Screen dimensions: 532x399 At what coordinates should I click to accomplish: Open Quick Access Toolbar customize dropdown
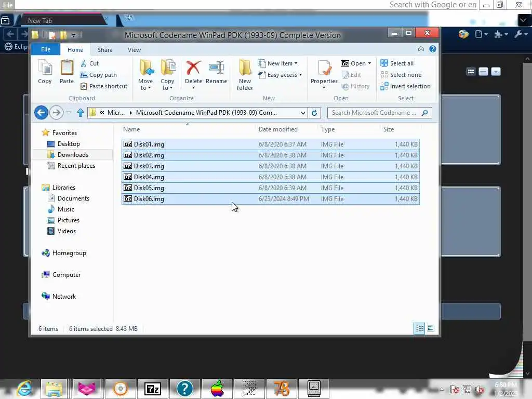73,35
